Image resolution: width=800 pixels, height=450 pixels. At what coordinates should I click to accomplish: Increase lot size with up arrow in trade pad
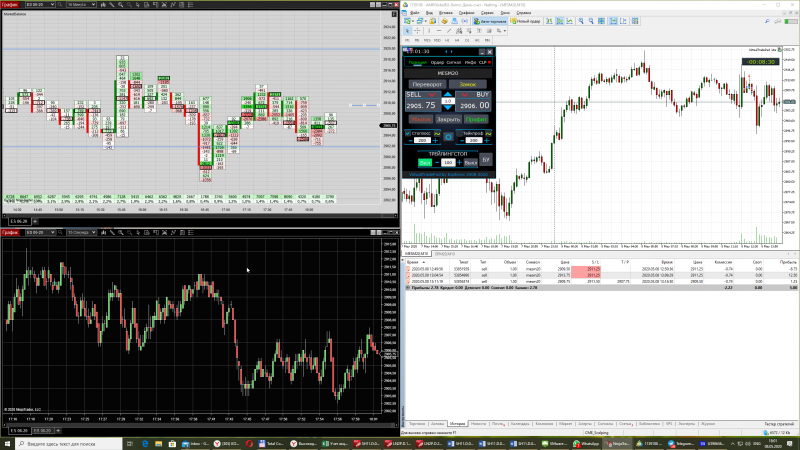coord(447,94)
